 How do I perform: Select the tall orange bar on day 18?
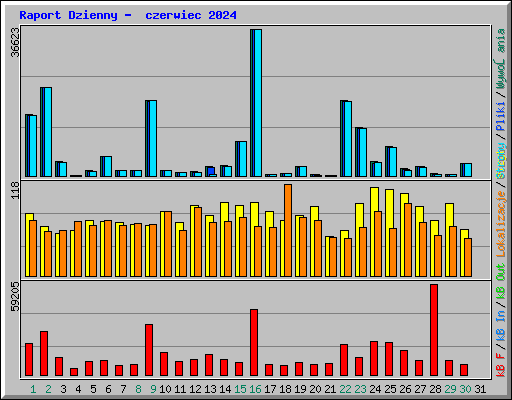coord(288,230)
